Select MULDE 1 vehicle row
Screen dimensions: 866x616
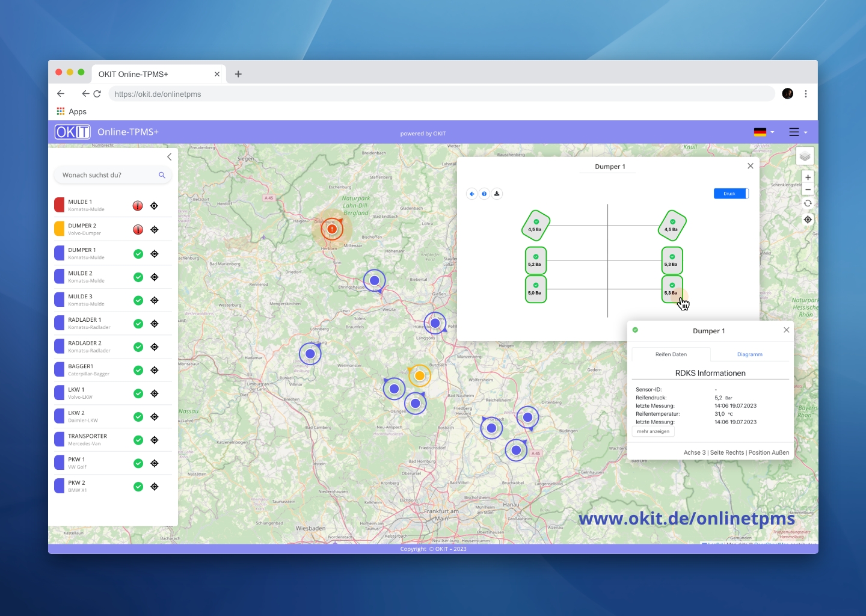pyautogui.click(x=113, y=205)
